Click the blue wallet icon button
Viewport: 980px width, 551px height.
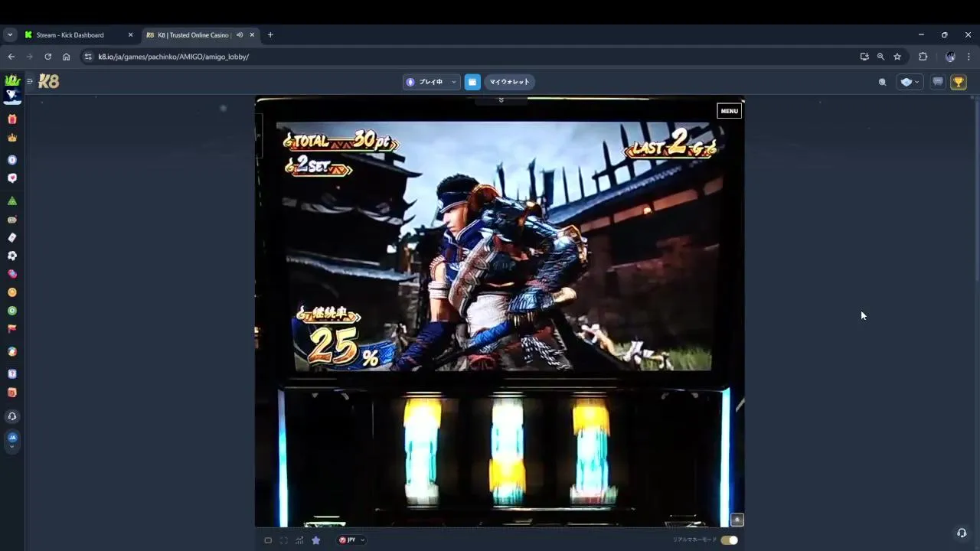click(x=472, y=82)
